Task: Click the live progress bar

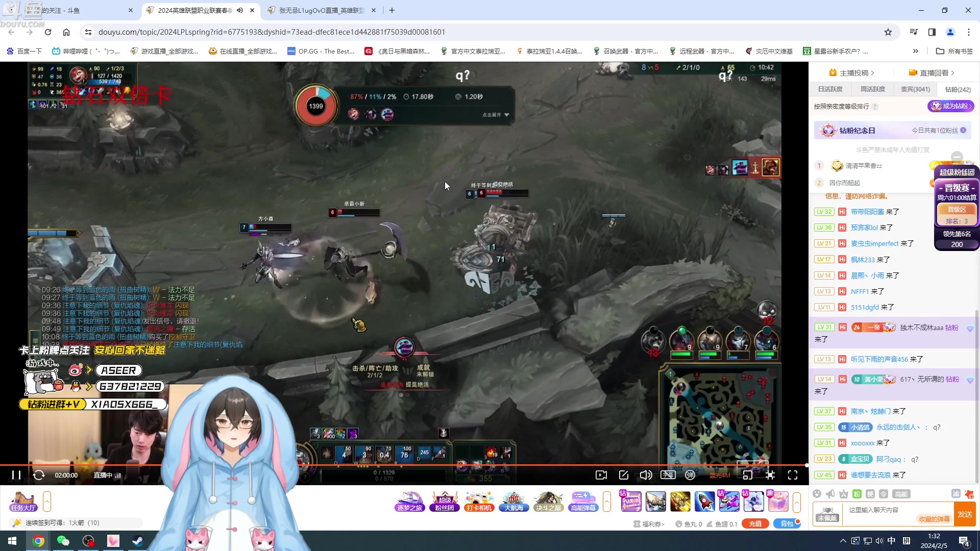Action: [x=403, y=465]
